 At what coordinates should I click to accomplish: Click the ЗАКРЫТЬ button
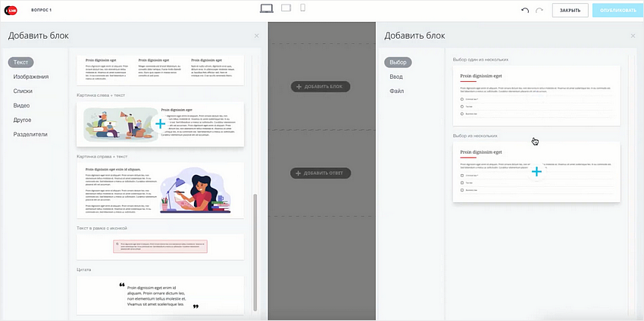[570, 11]
